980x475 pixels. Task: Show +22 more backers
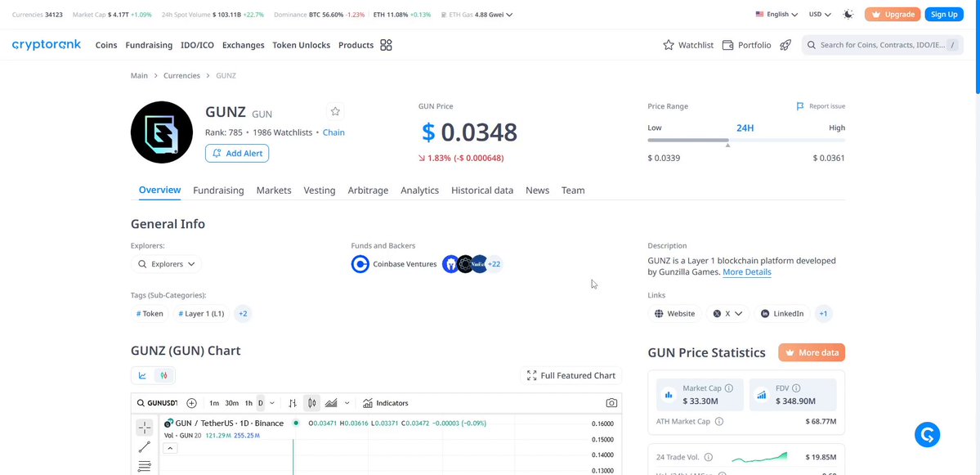(x=494, y=264)
